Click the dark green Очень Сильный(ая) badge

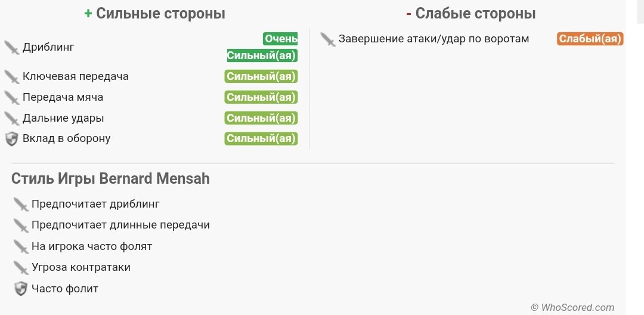(x=262, y=47)
